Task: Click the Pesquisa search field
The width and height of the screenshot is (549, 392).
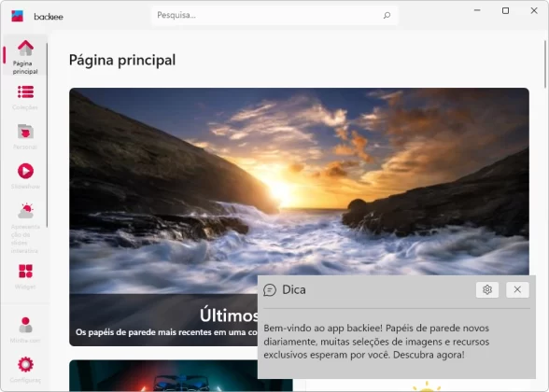Action: (274, 15)
